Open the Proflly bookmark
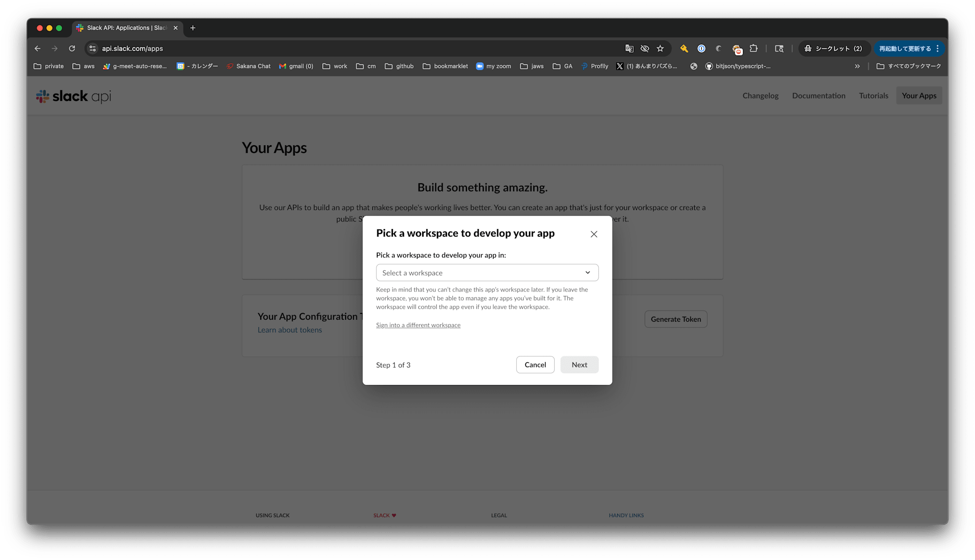 pyautogui.click(x=595, y=66)
